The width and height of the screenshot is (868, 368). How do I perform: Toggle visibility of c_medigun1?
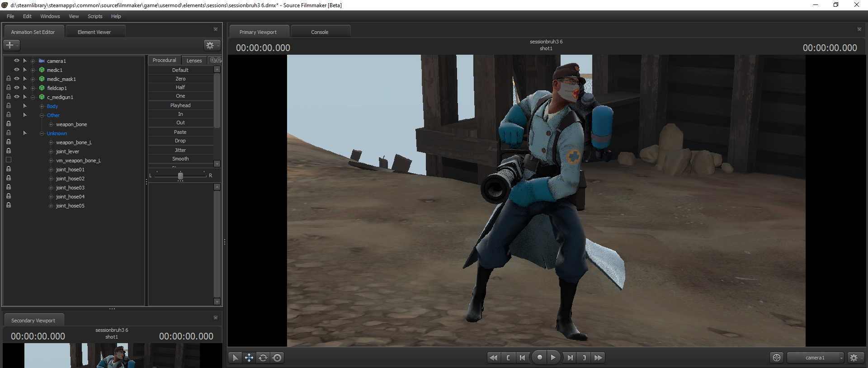(17, 97)
